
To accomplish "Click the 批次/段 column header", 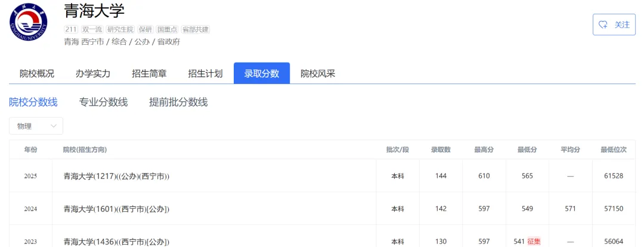I will 398,150.
